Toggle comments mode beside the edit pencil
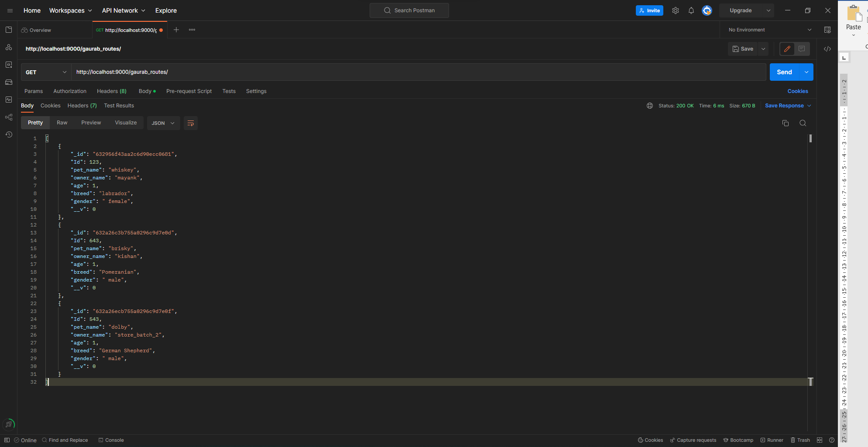The image size is (868, 447). click(803, 49)
